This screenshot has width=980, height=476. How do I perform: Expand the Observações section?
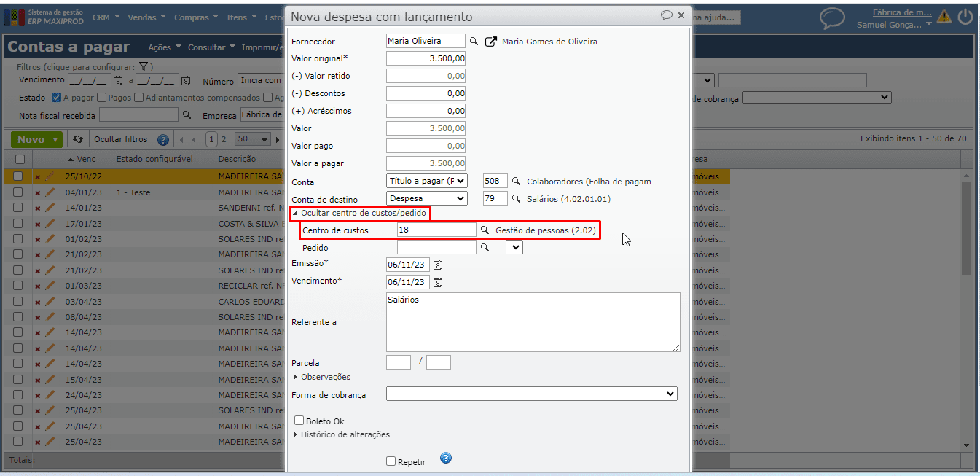[x=321, y=377]
